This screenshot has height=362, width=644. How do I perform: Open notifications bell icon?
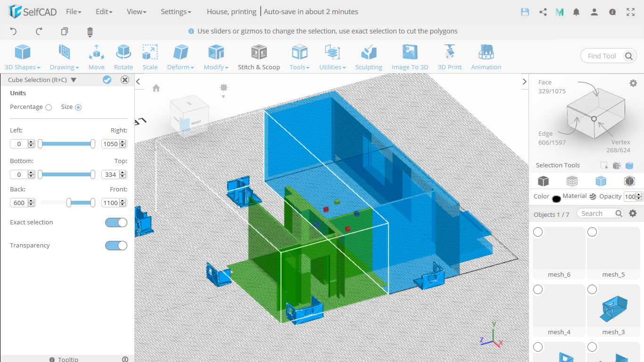click(x=576, y=12)
